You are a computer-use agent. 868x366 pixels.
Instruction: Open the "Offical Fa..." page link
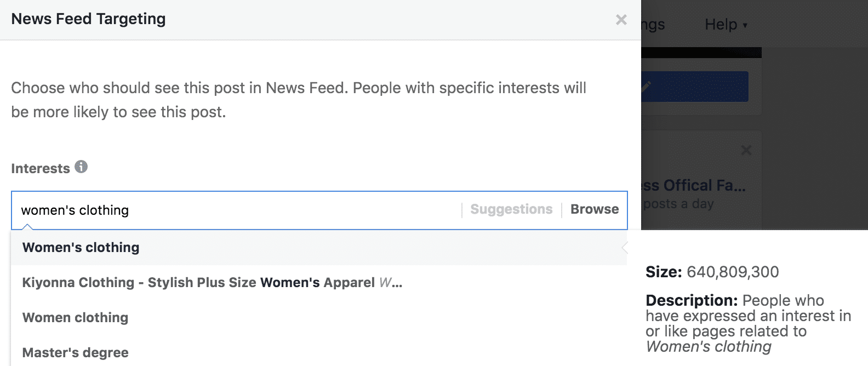tap(694, 185)
